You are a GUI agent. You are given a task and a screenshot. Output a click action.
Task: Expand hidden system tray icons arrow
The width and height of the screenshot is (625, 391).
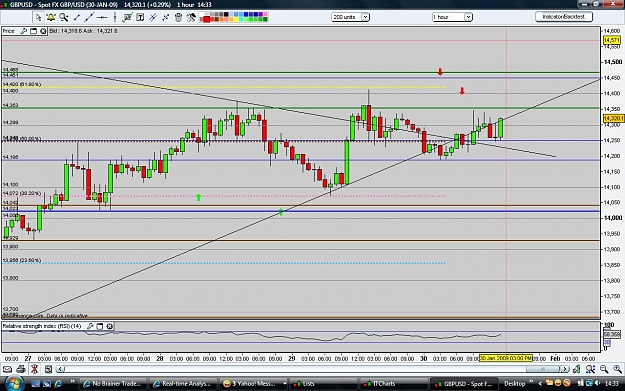coord(541,383)
